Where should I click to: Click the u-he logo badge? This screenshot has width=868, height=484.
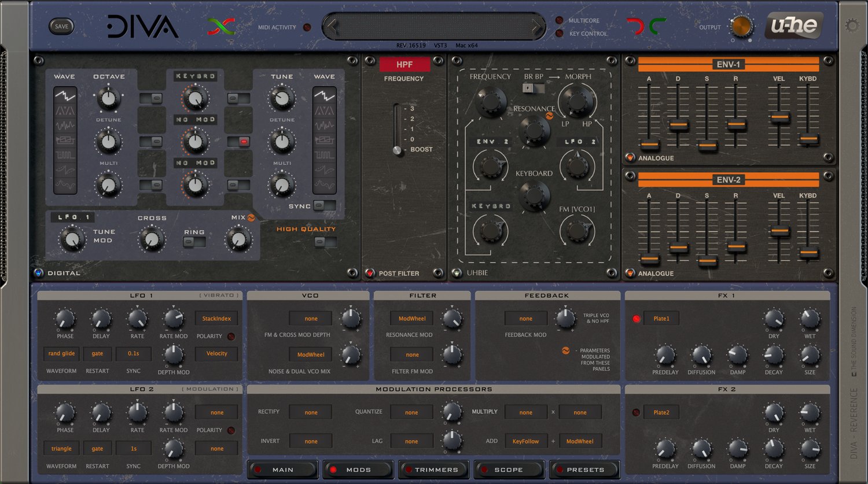[x=793, y=26]
